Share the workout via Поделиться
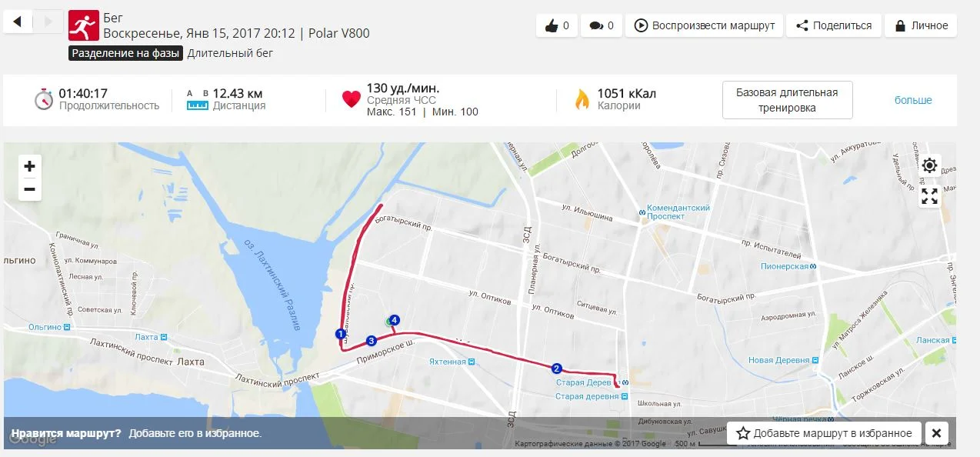The image size is (980, 457). [834, 25]
